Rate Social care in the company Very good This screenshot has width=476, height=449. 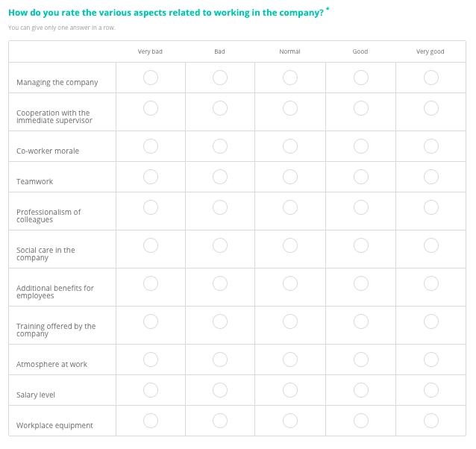point(431,245)
